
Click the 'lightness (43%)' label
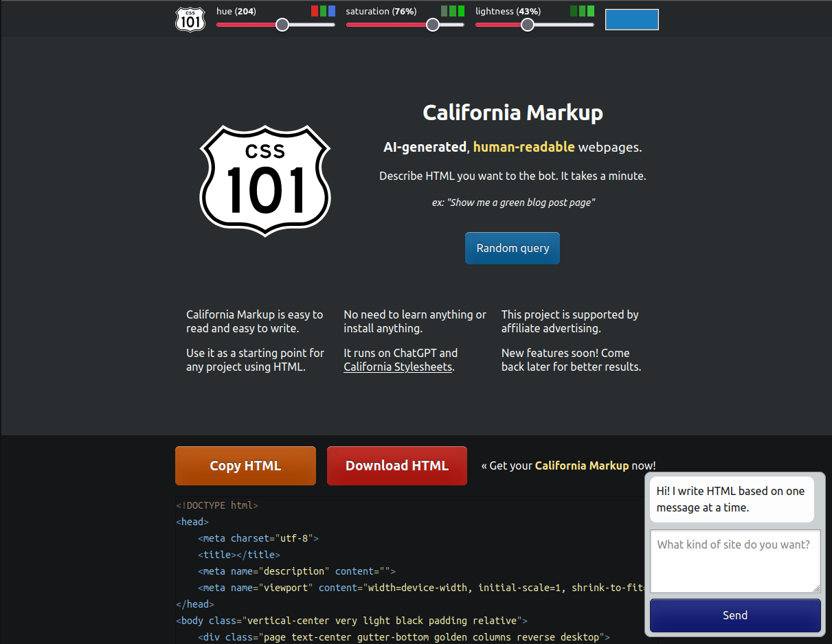tap(508, 11)
